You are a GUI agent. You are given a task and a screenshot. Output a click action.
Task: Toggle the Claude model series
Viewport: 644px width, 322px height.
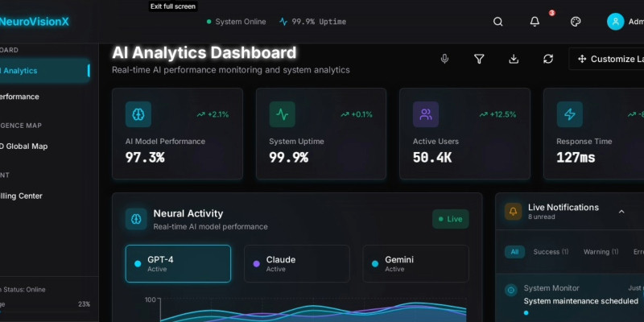tap(296, 263)
